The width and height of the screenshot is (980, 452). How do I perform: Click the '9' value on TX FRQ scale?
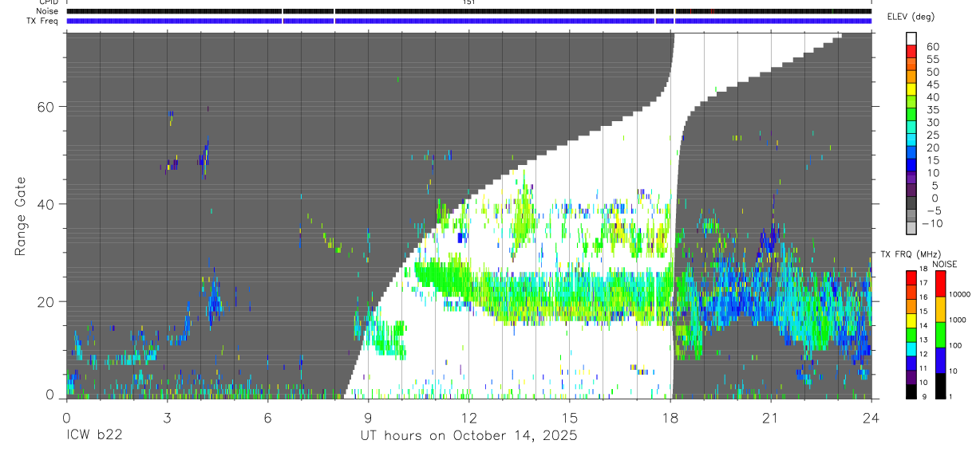pos(923,396)
